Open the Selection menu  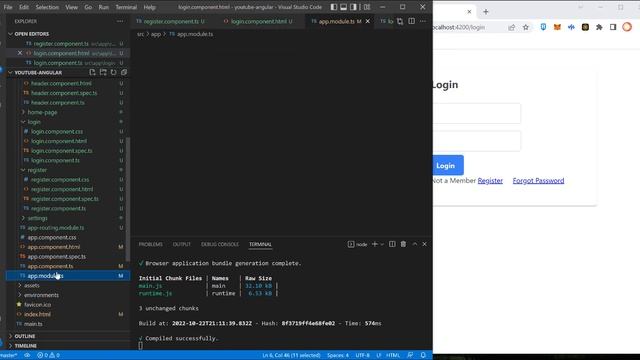click(x=47, y=7)
